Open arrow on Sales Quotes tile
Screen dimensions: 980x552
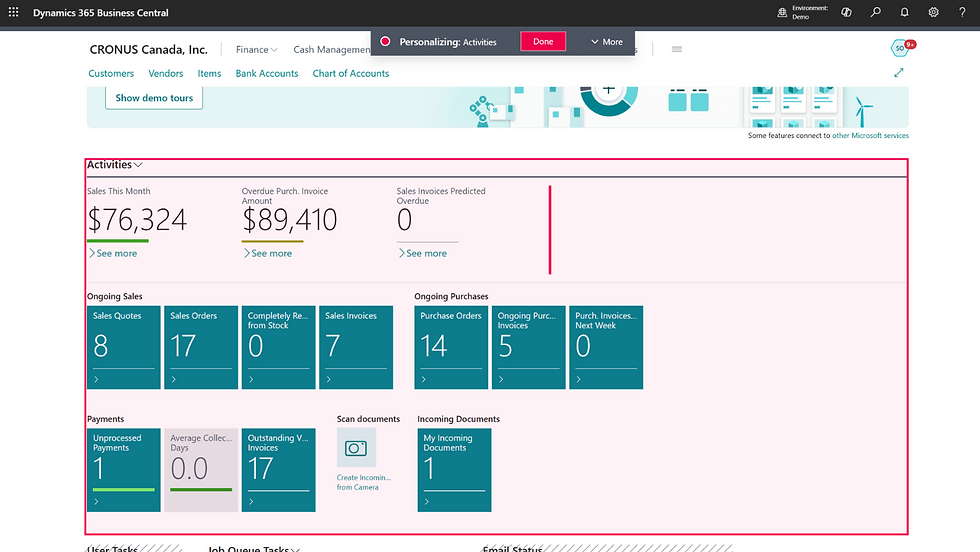(96, 379)
